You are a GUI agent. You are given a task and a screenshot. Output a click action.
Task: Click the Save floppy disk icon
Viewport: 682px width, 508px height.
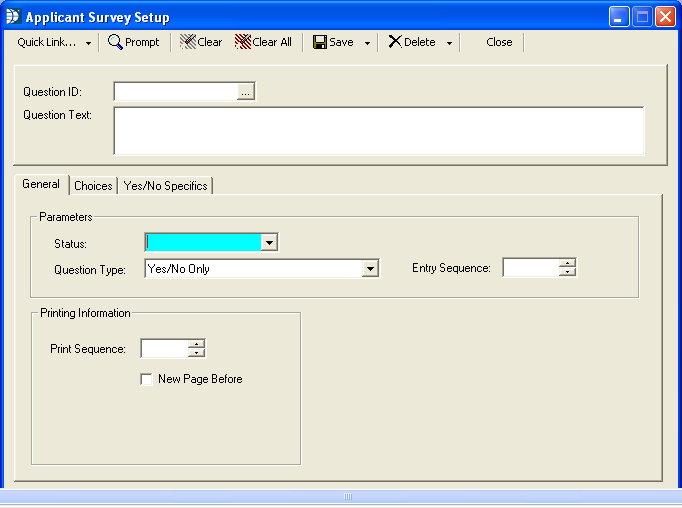point(320,42)
